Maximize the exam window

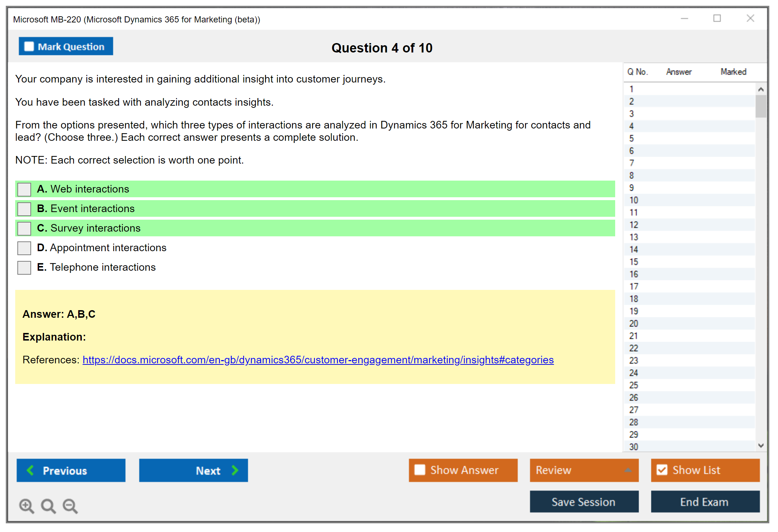tap(717, 18)
